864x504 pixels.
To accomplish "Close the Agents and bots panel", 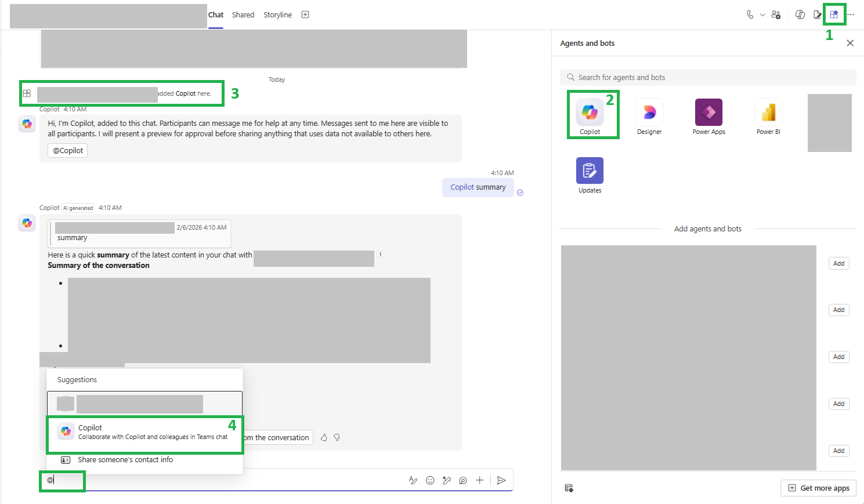I will tap(850, 43).
